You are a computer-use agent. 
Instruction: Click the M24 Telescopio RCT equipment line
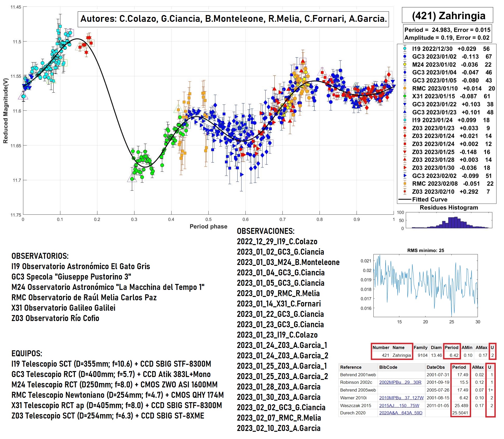point(115,385)
